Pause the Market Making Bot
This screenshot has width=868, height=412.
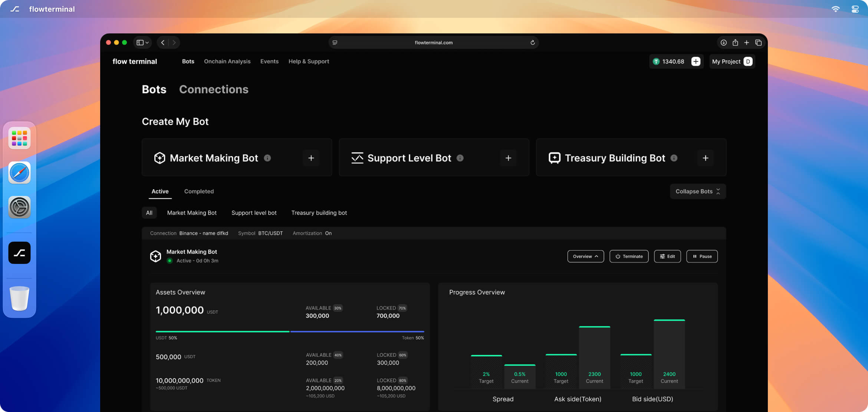(x=702, y=256)
